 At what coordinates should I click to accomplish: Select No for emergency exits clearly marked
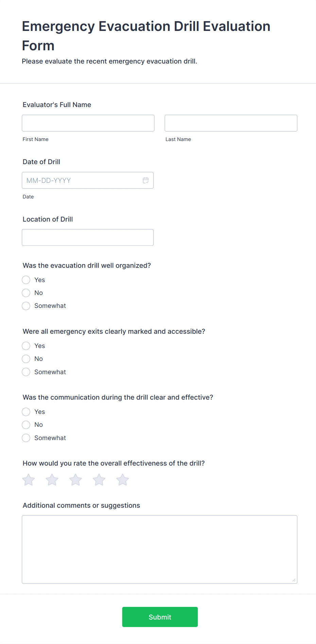click(x=26, y=359)
